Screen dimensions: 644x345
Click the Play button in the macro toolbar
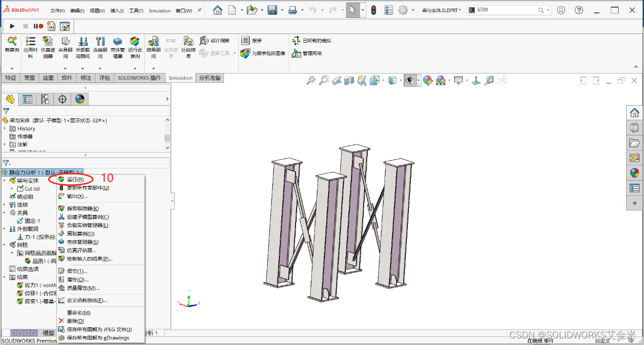[x=12, y=26]
